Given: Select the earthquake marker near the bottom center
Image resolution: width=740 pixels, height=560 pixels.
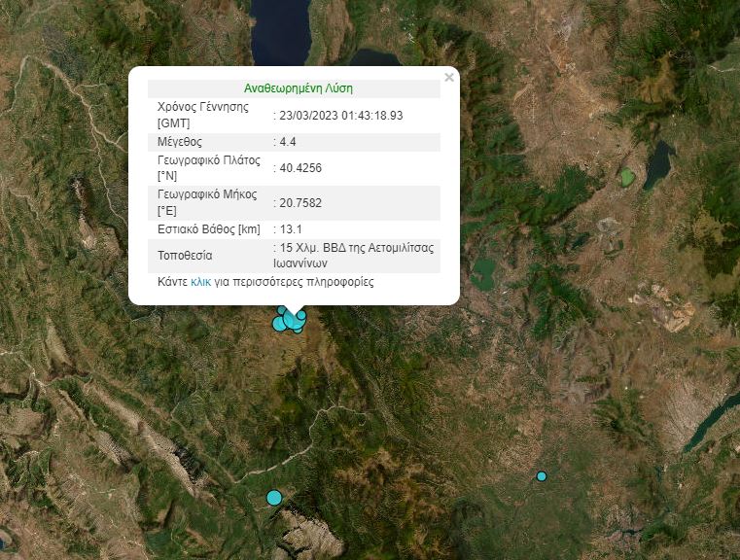Looking at the screenshot, I should pos(274,497).
